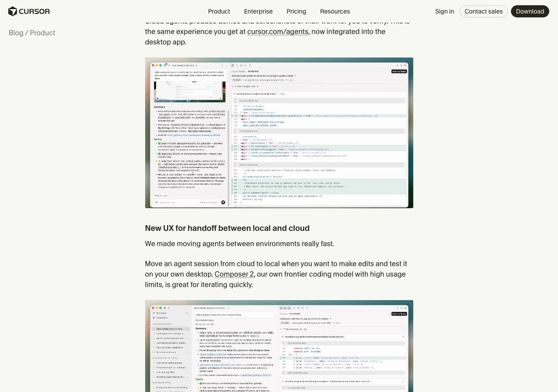This screenshot has height=392, width=558.
Task: Open the Product navigation menu
Action: (219, 11)
